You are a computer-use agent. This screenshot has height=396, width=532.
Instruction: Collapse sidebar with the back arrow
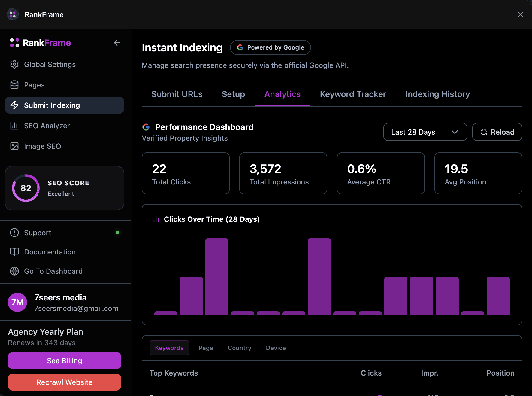point(117,43)
